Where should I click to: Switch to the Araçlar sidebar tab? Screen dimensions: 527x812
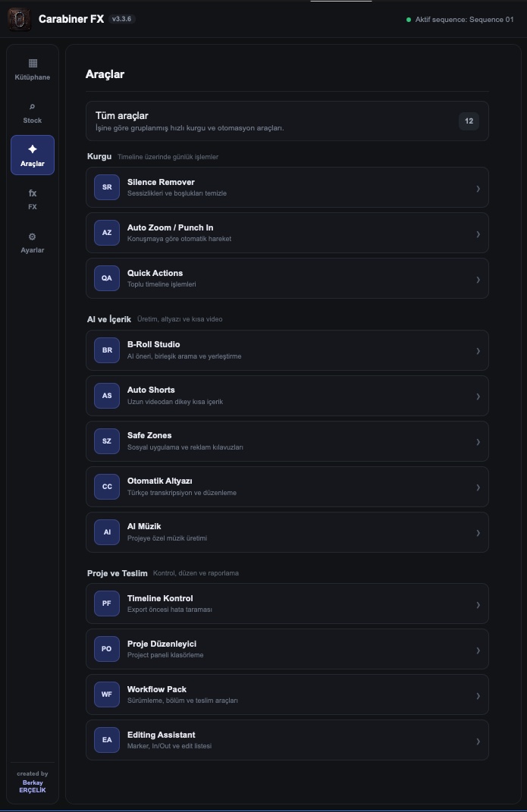click(x=33, y=155)
